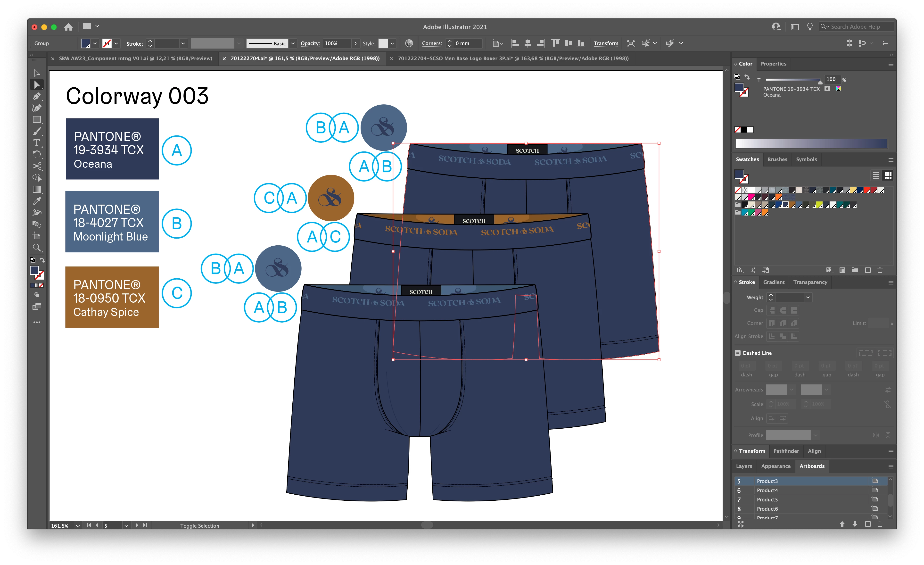924x565 pixels.
Task: Expand the stroke Weight dropdown
Action: click(x=808, y=298)
